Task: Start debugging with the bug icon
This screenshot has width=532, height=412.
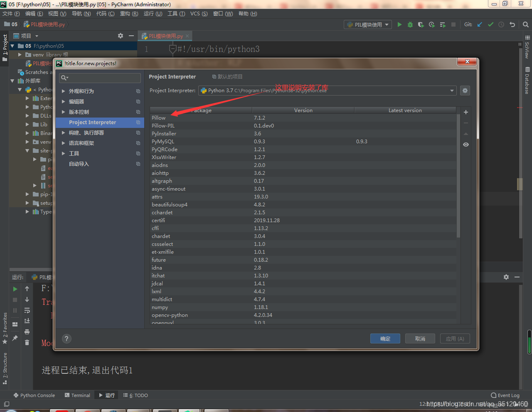Action: (x=410, y=25)
